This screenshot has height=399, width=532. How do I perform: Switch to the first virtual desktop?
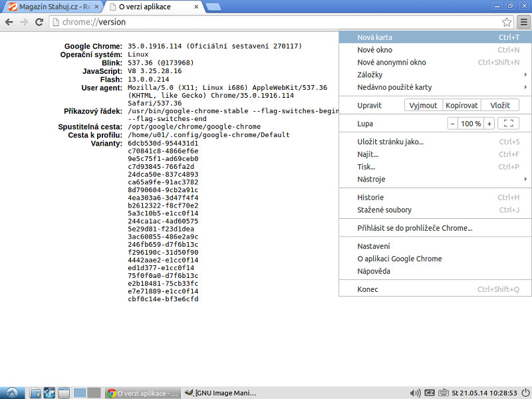[80, 393]
